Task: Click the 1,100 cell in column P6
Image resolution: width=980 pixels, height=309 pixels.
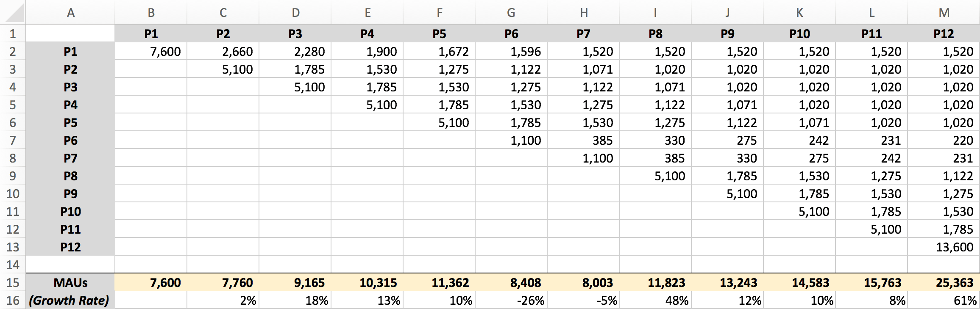Action: coord(511,140)
